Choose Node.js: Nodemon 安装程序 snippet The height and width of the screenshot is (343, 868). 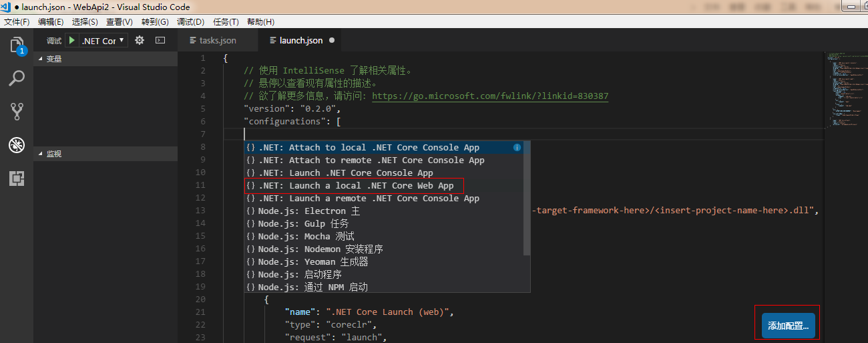point(387,249)
